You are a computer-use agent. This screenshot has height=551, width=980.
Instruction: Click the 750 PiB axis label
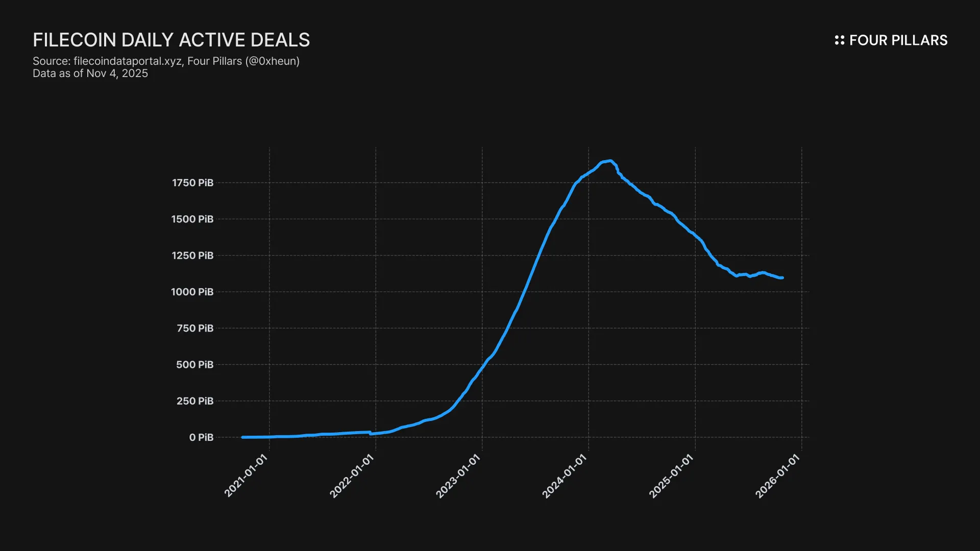click(195, 328)
